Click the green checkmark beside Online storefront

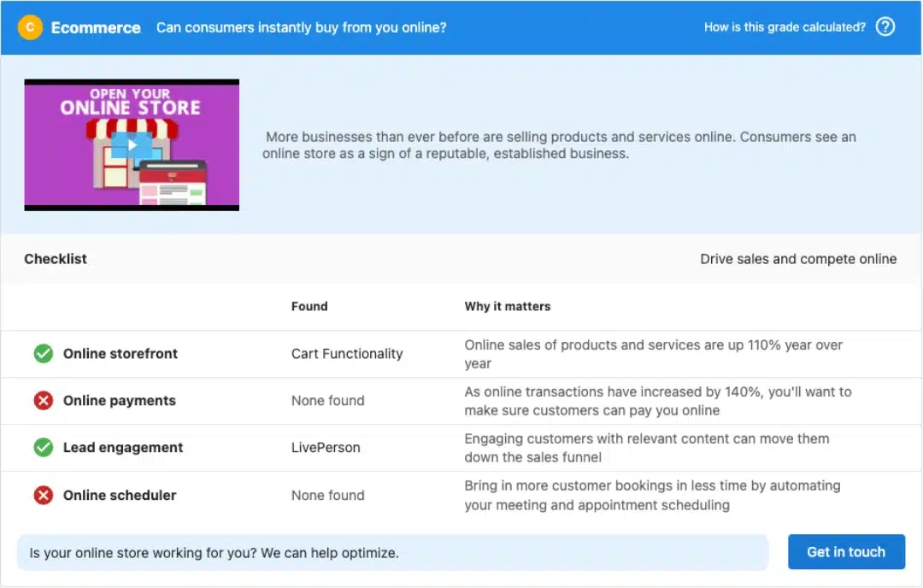[x=43, y=353]
